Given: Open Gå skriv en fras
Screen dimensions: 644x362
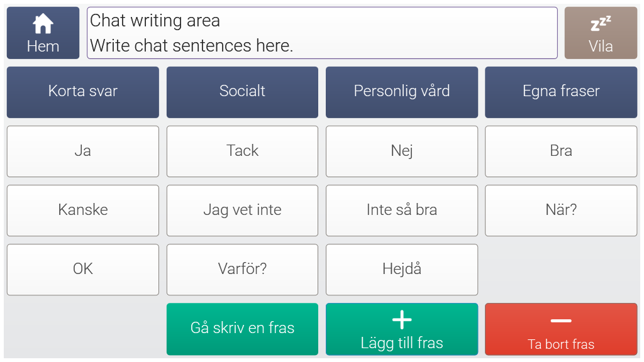Looking at the screenshot, I should click(242, 329).
